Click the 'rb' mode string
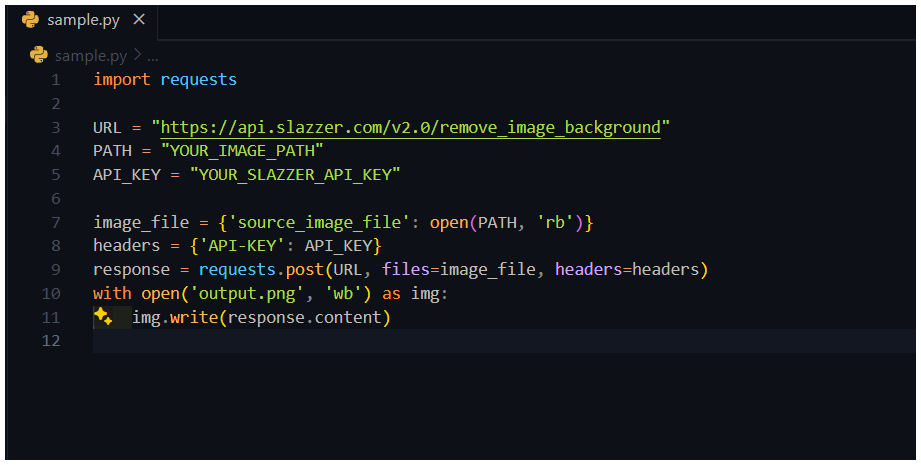Viewport: 921px width, 465px height. [555, 223]
